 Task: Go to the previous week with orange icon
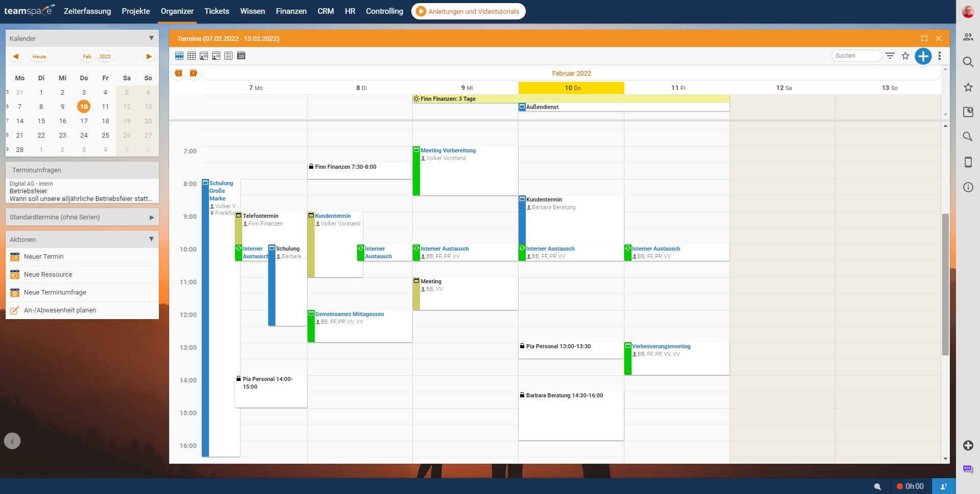178,73
